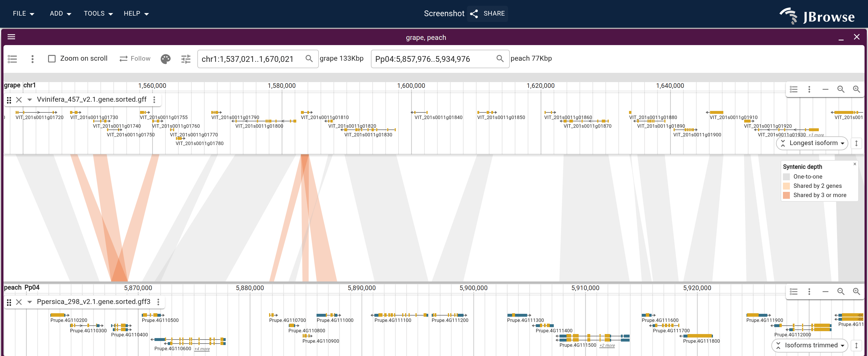Expand '+4 more' isoforms for Prupe.4G110600
The image size is (868, 356).
(202, 349)
